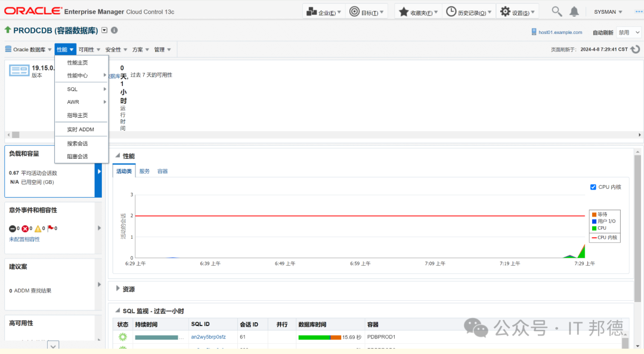Collapse the 性能 section

pyautogui.click(x=117, y=155)
